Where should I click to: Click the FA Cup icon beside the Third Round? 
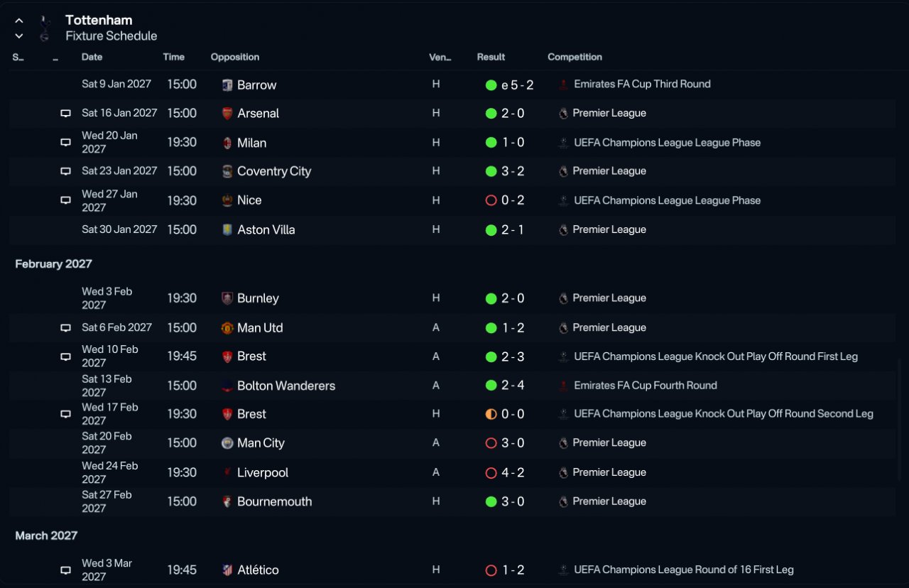tap(563, 85)
